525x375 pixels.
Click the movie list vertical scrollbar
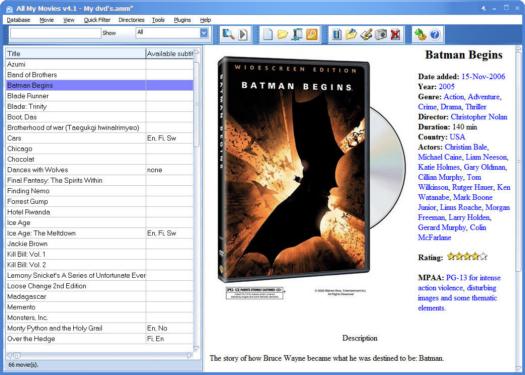197,201
